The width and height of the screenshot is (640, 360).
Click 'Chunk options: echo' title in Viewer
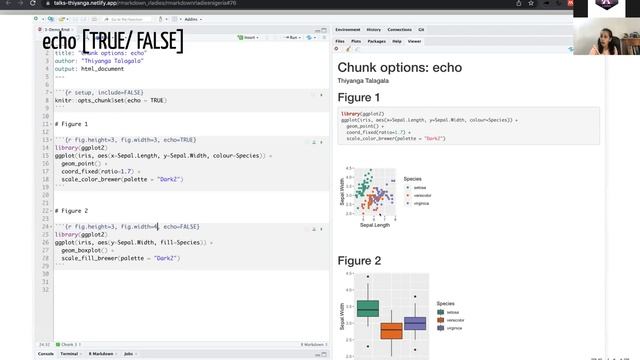click(x=400, y=67)
